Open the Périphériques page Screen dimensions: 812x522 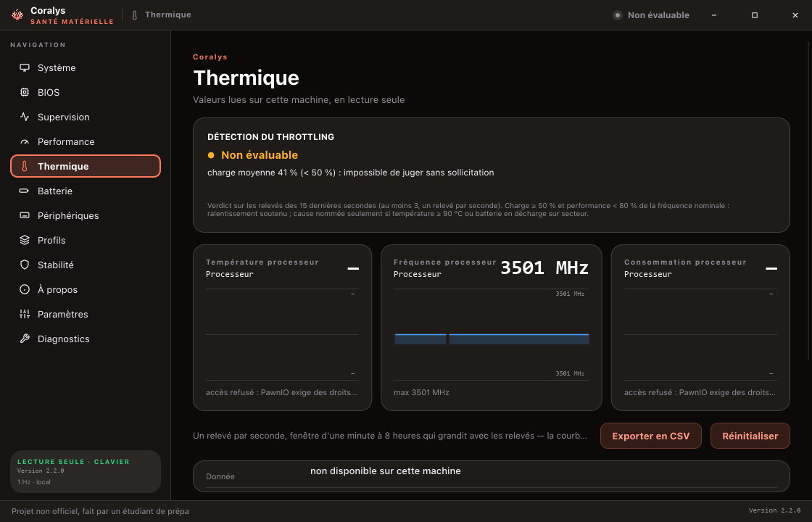click(86, 215)
